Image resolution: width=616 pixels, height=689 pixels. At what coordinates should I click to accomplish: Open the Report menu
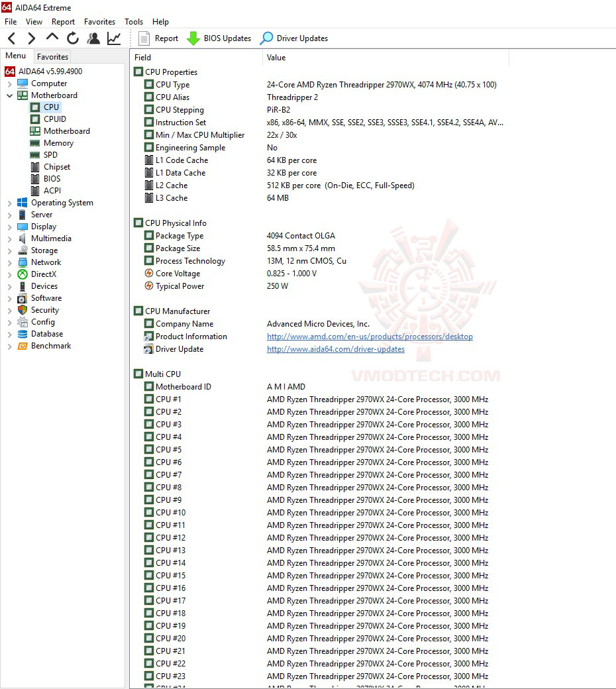[x=64, y=21]
